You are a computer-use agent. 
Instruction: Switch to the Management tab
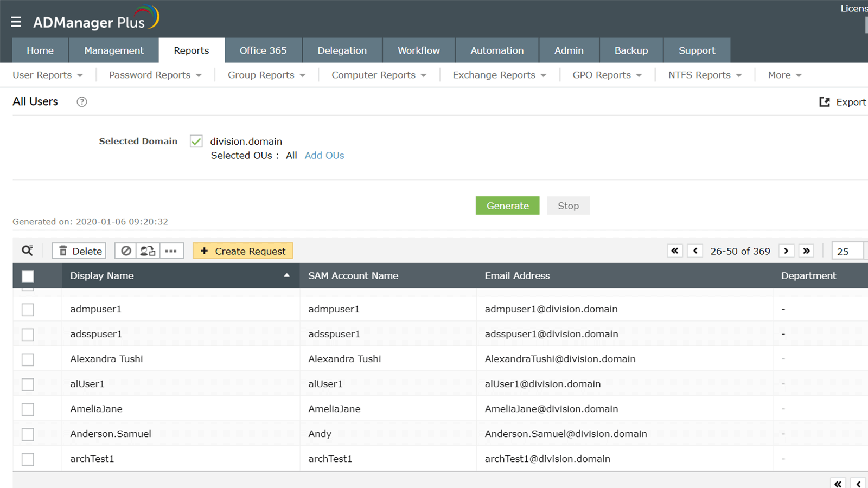114,50
